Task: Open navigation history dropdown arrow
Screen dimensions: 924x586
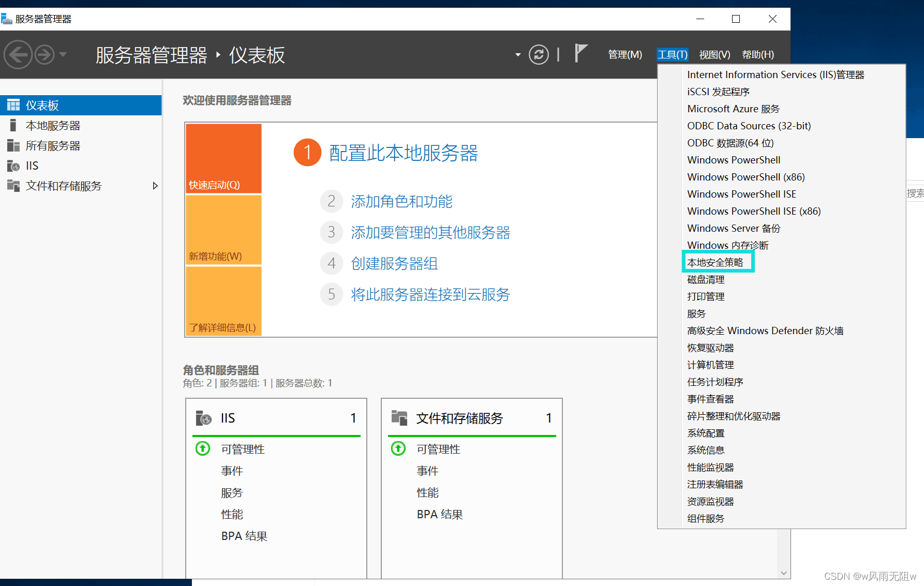Action: [63, 54]
